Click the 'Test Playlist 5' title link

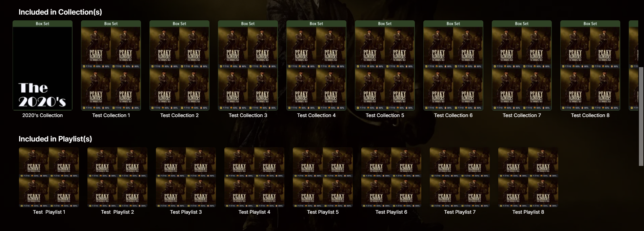point(323,212)
